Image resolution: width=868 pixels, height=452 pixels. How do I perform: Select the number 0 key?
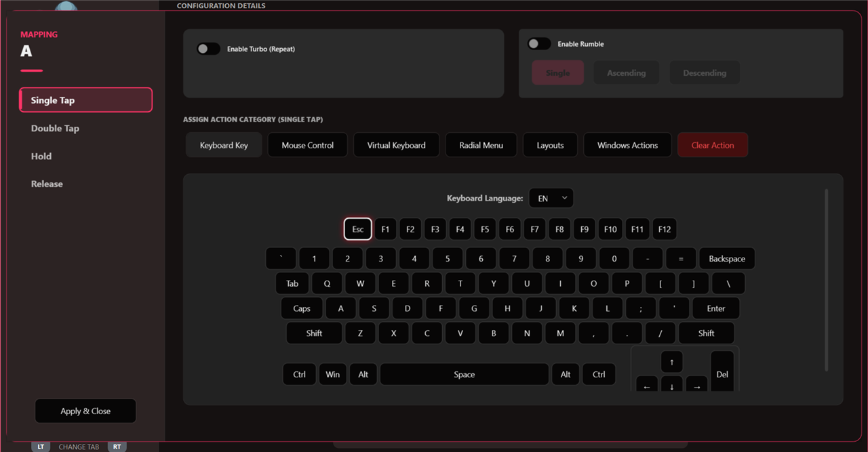click(x=614, y=259)
